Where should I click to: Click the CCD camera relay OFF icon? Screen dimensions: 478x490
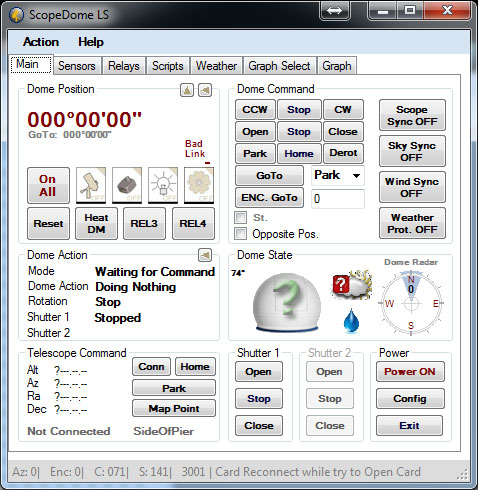point(127,185)
